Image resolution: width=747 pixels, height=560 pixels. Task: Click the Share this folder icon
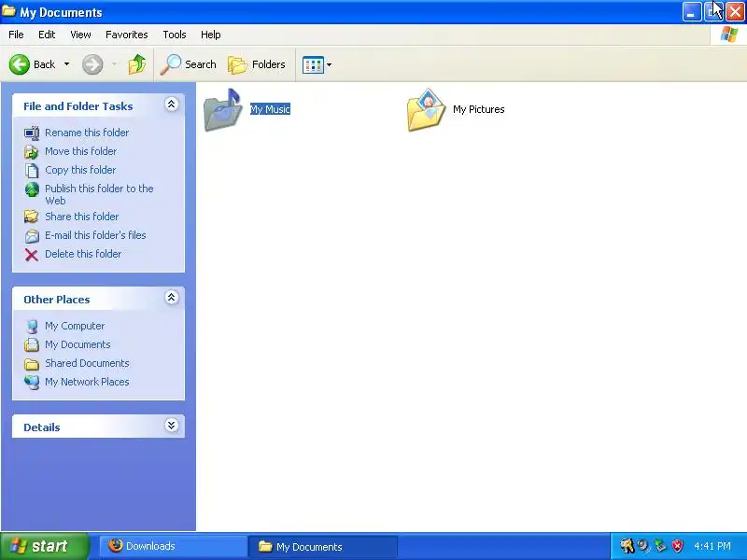click(32, 217)
